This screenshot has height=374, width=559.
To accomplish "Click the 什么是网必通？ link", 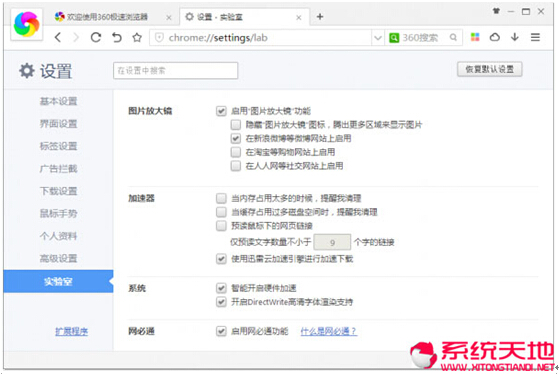I will click(x=328, y=332).
